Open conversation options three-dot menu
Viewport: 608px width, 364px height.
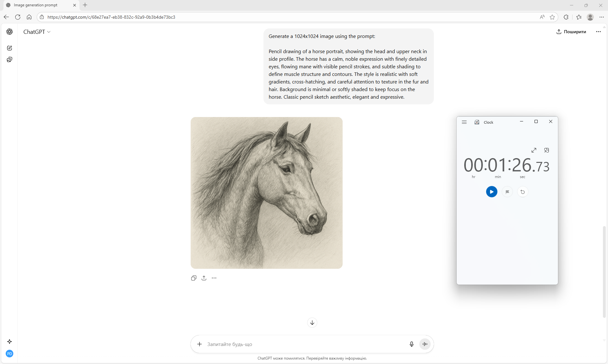(x=598, y=32)
